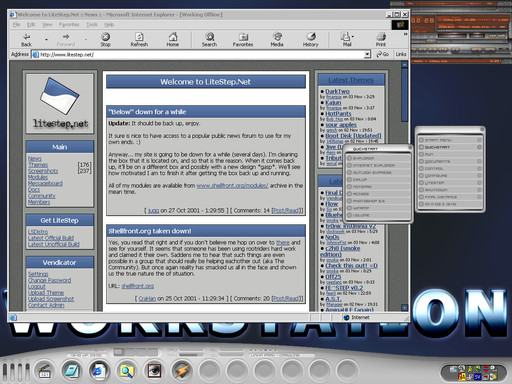Stop page loading with the Stop button

106,40
